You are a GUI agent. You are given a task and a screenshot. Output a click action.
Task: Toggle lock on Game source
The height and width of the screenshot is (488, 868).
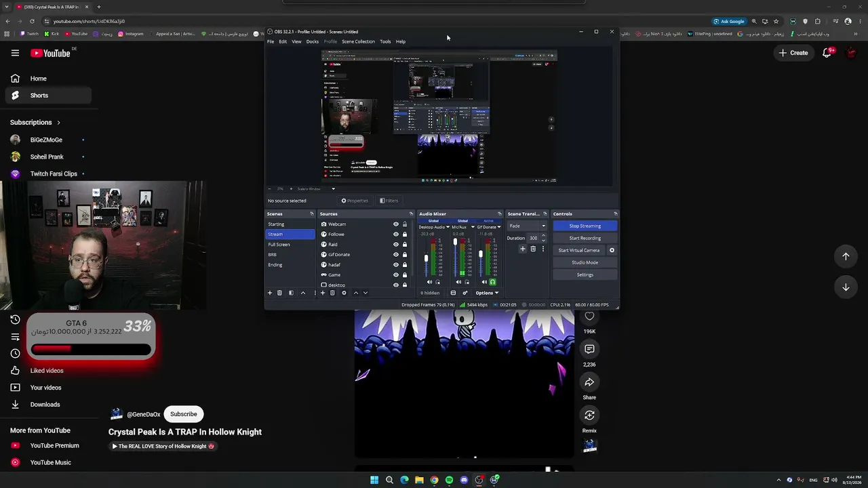point(405,275)
